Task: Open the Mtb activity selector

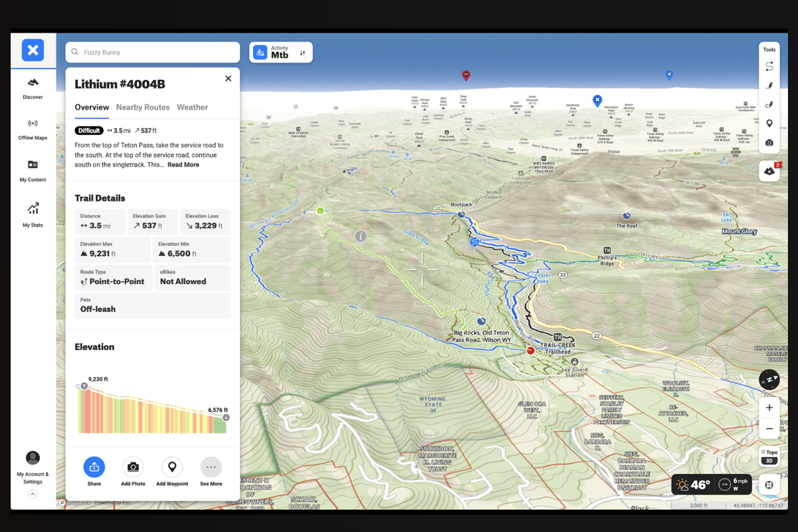Action: click(281, 52)
